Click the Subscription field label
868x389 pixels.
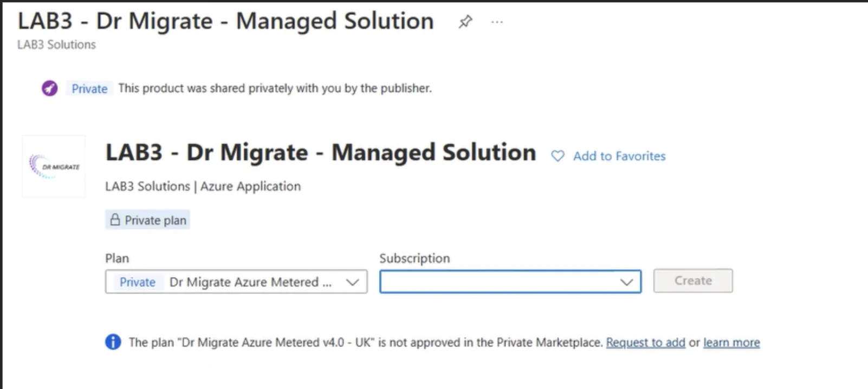pyautogui.click(x=414, y=258)
